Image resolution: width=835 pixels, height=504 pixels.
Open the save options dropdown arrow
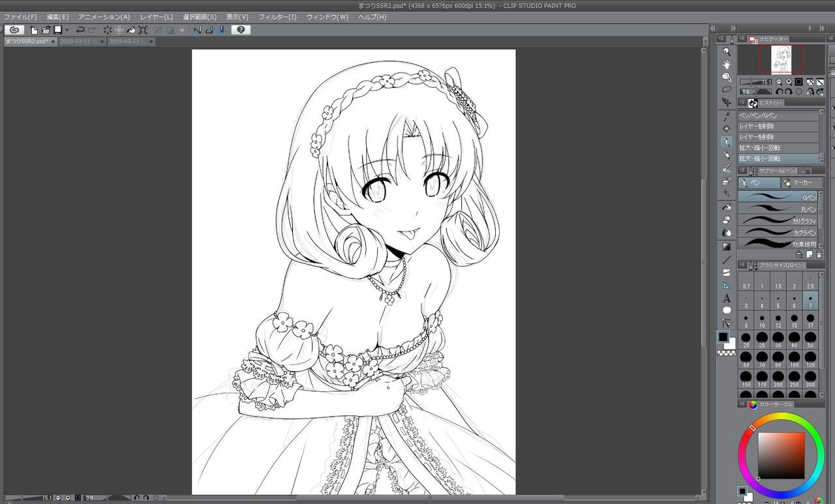pyautogui.click(x=67, y=30)
